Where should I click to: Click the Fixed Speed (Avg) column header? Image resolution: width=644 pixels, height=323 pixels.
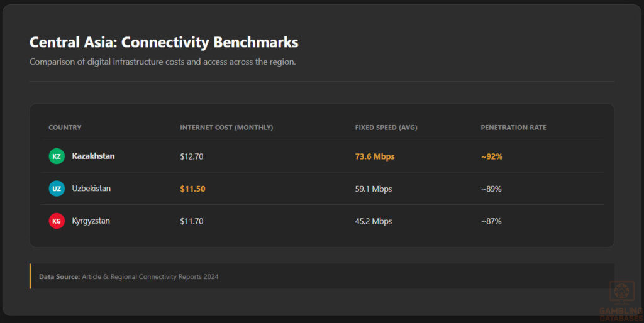(x=386, y=128)
